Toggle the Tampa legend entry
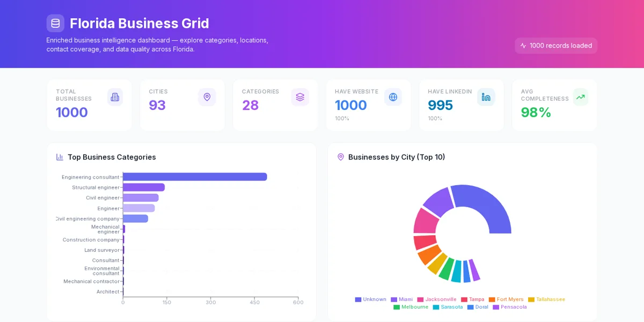Image resolution: width=644 pixels, height=322 pixels. click(x=473, y=299)
